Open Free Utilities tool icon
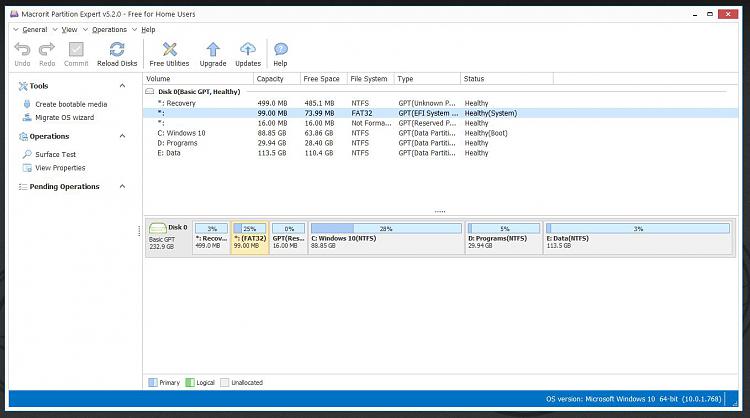This screenshot has height=418, width=750. tap(169, 49)
